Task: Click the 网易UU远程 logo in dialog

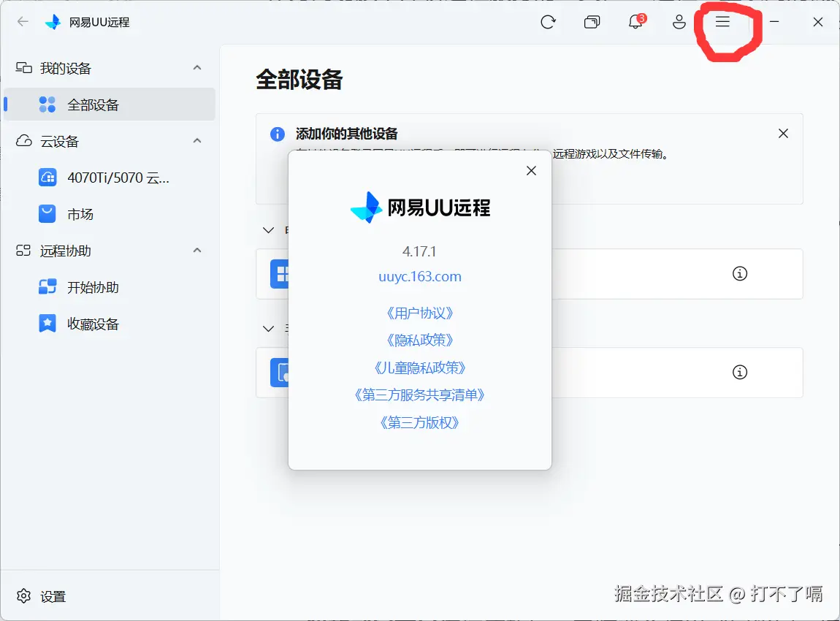Action: pos(420,207)
